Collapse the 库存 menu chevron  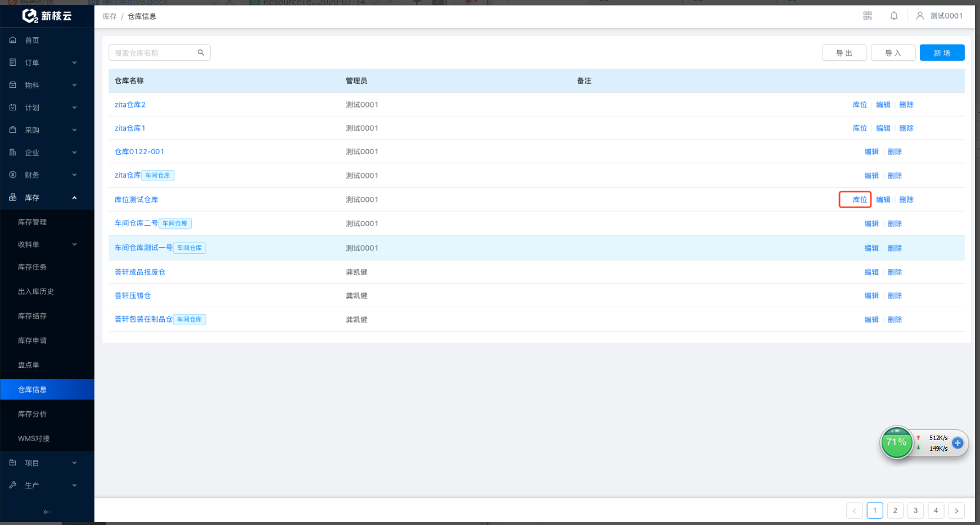(74, 198)
